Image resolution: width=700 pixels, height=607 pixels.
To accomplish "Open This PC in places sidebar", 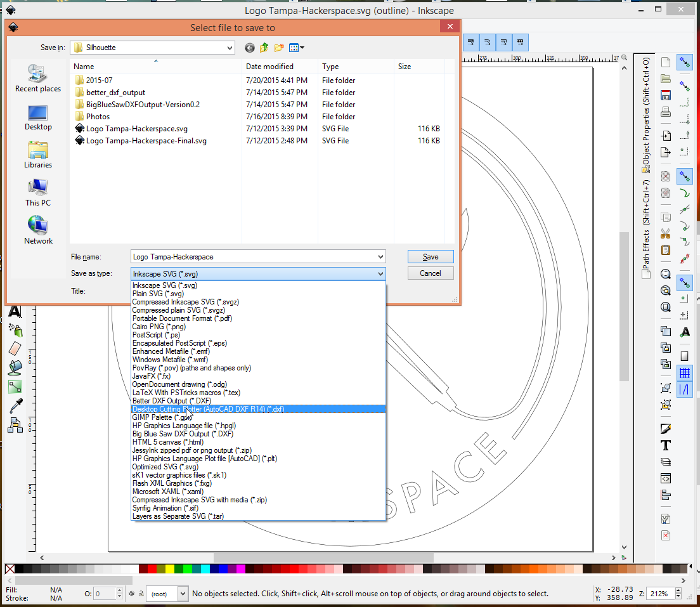I will [38, 193].
